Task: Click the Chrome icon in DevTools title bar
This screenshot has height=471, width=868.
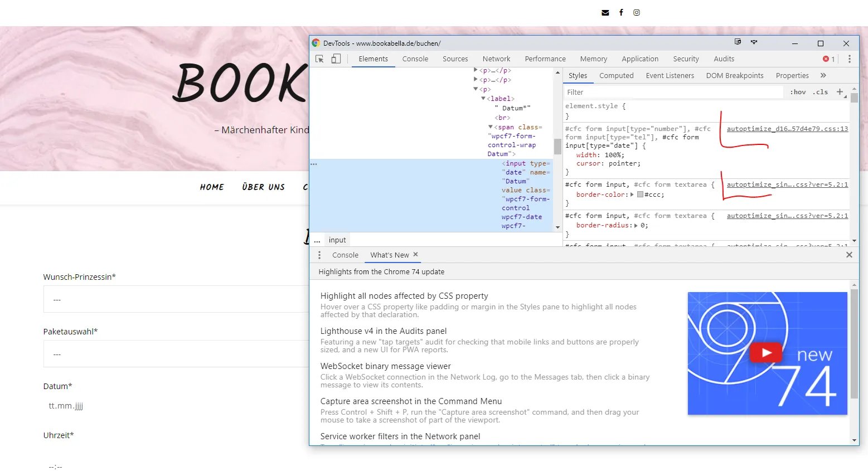Action: pos(316,43)
